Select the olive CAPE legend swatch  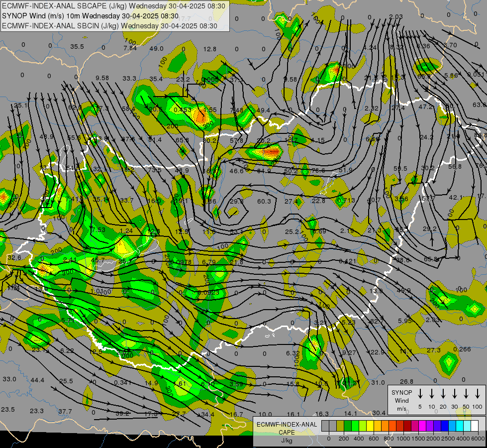pos(340,426)
